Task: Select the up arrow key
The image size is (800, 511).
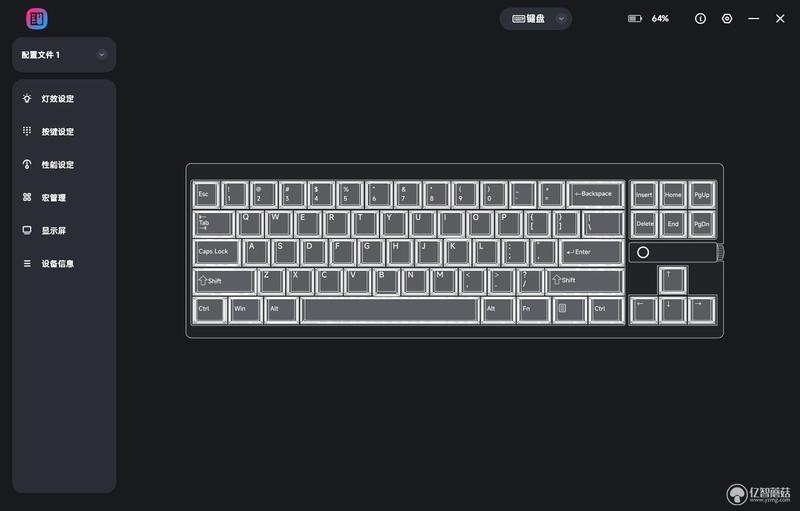Action: (672, 280)
